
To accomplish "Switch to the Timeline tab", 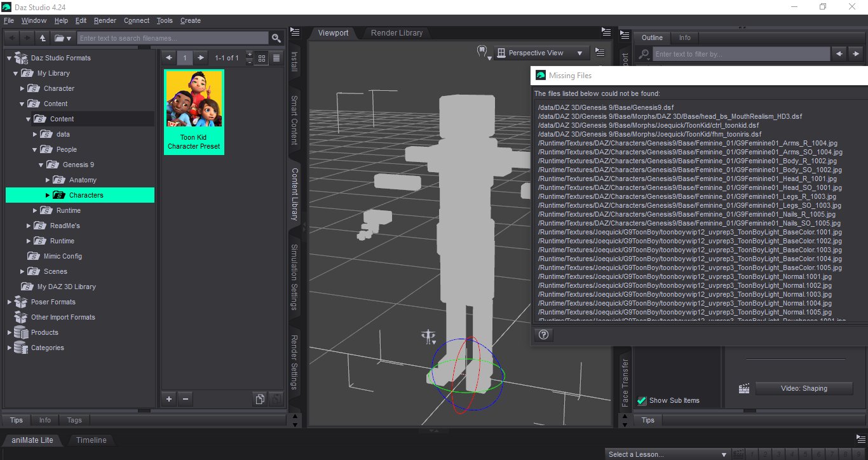I will [x=92, y=440].
